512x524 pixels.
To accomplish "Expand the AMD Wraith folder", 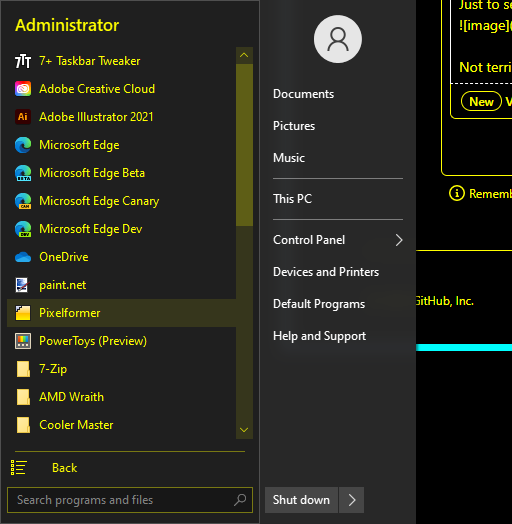I will pyautogui.click(x=122, y=397).
